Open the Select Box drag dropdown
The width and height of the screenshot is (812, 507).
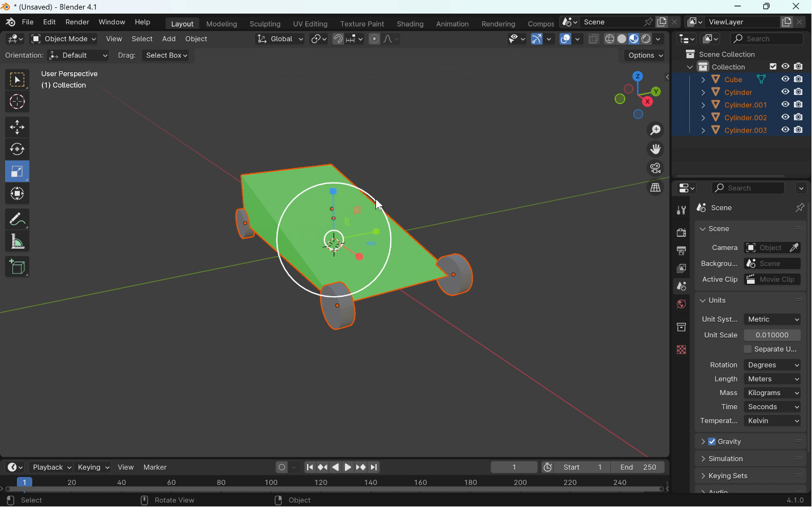(x=167, y=55)
